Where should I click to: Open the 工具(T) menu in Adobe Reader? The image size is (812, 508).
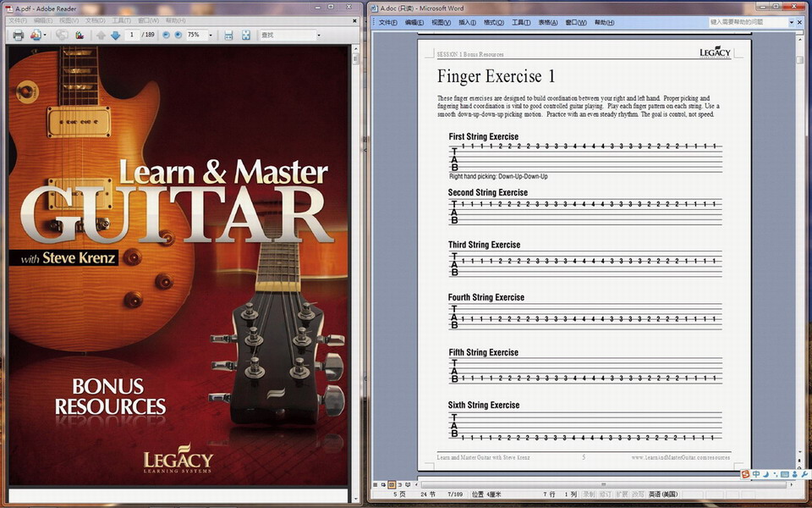(122, 20)
